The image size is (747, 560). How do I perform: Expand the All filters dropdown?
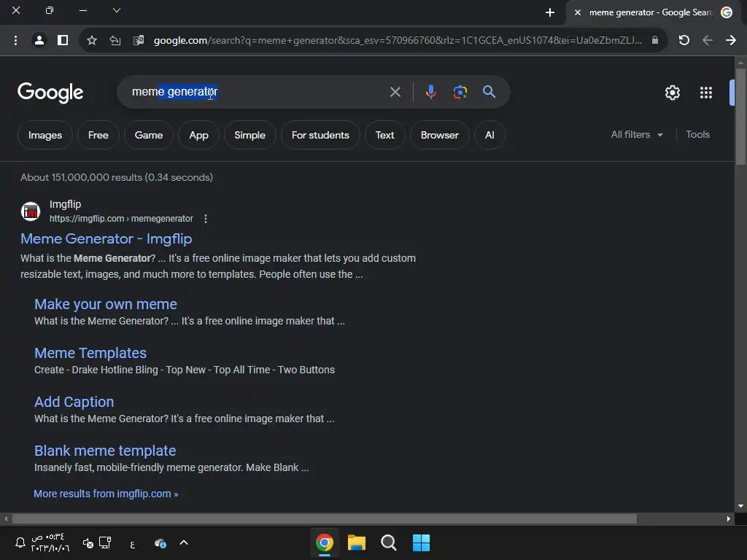click(636, 135)
